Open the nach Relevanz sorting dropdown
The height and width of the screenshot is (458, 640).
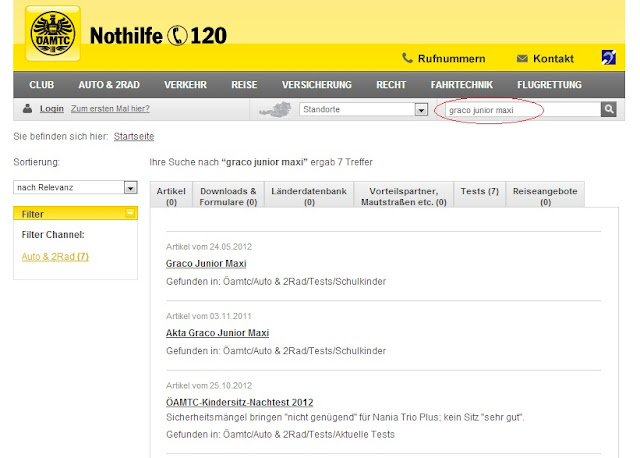[76, 187]
